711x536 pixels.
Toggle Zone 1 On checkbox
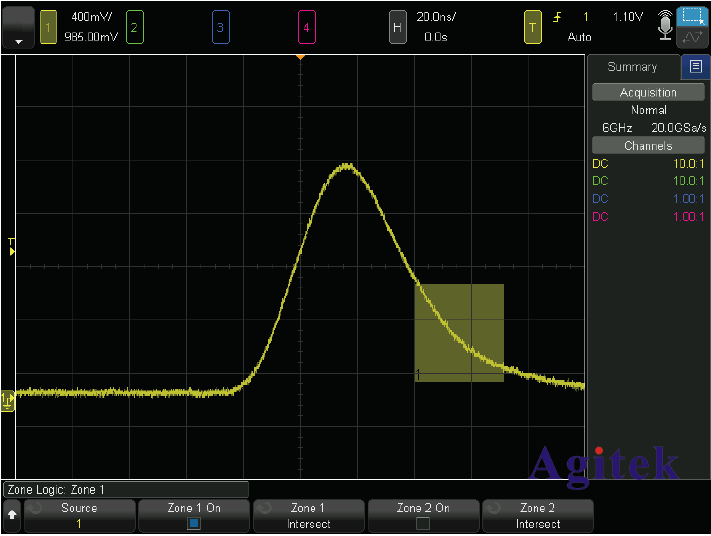click(194, 523)
